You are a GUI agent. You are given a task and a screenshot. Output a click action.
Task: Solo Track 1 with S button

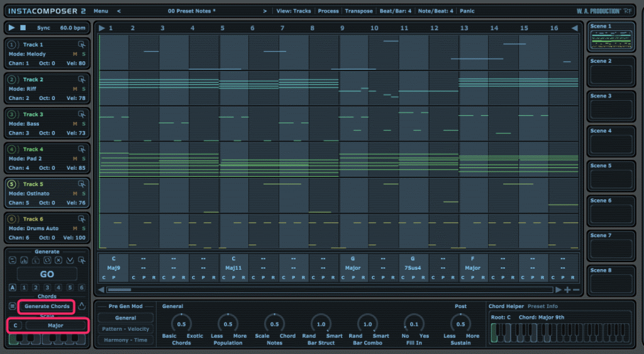(84, 54)
